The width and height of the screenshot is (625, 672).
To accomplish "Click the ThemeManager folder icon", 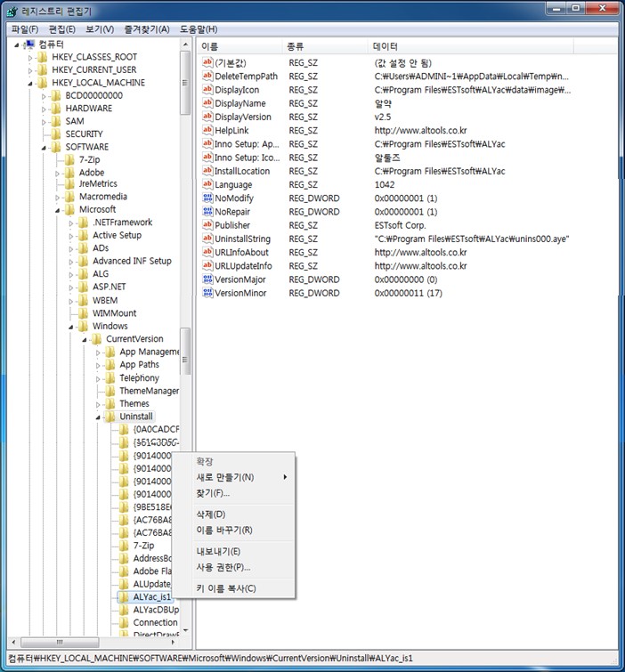I will click(110, 391).
